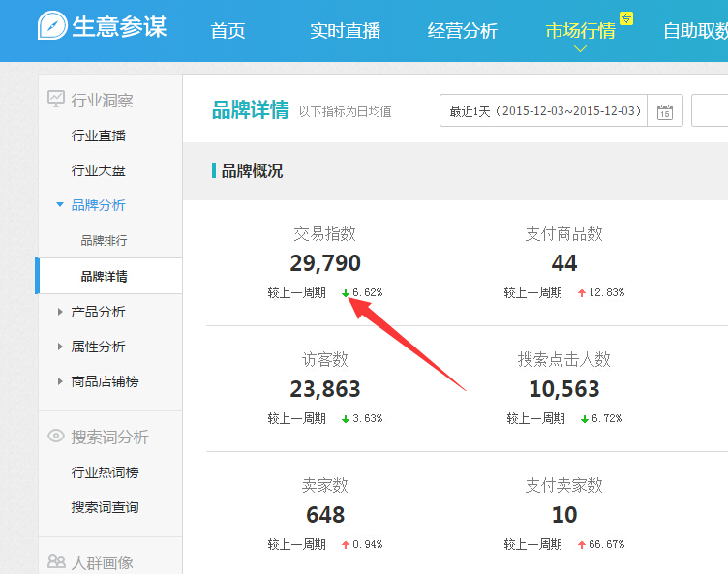Click the 生意参谋 compass logo icon
Image resolution: width=728 pixels, height=574 pixels.
[x=52, y=25]
